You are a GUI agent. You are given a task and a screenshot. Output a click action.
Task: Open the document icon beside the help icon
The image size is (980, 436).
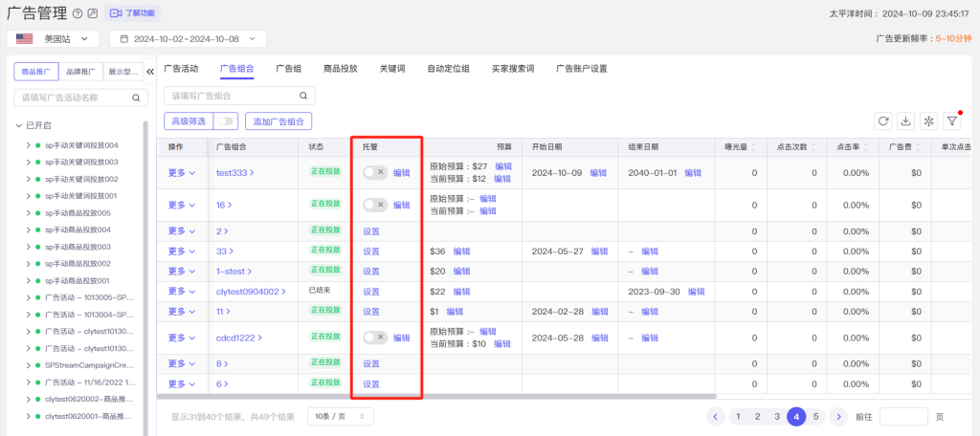coord(93,13)
